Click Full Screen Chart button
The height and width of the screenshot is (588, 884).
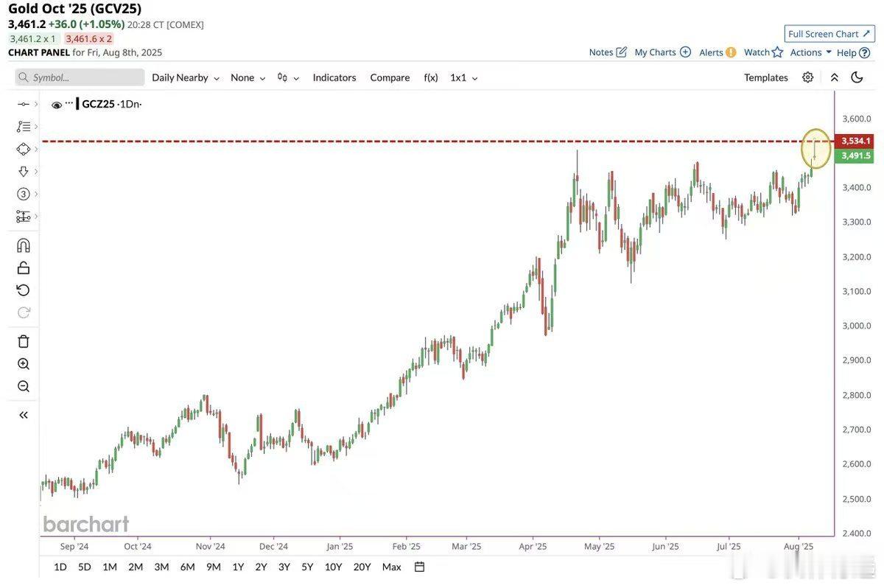829,34
